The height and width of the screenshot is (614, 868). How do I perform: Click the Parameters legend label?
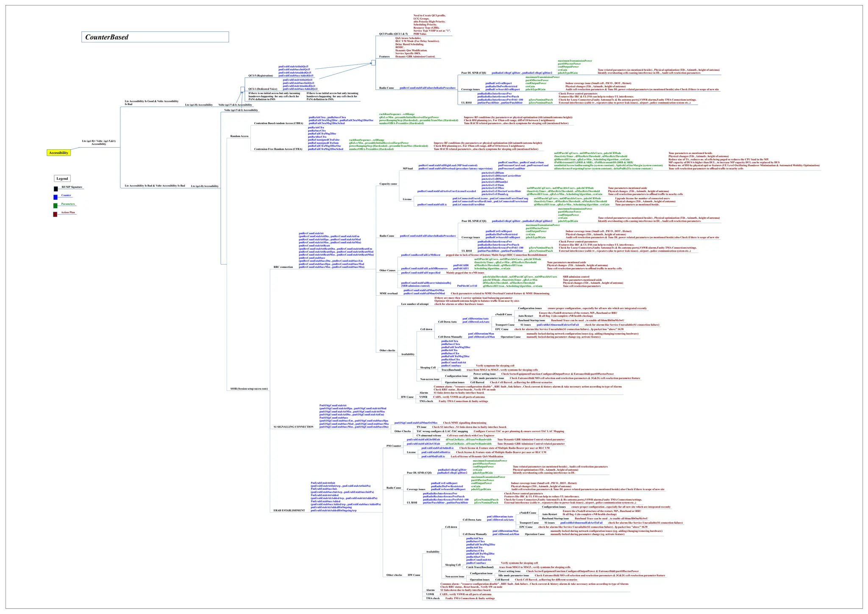[x=68, y=204]
